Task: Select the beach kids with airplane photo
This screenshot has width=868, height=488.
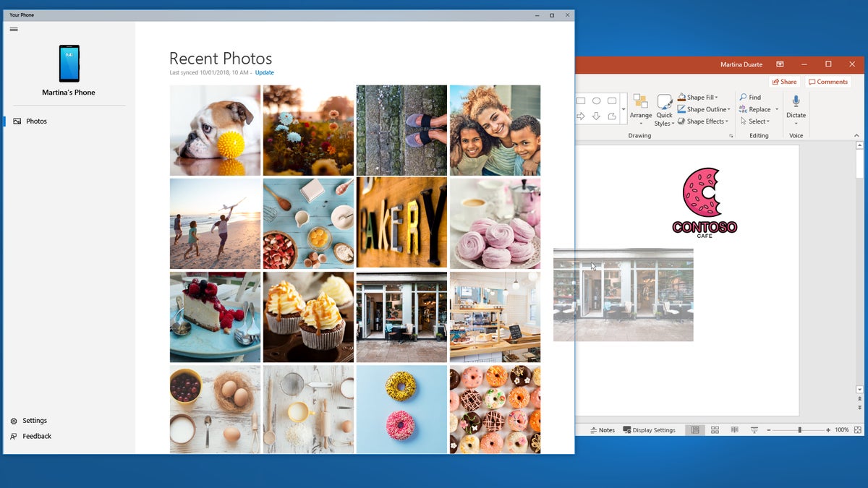Action: pyautogui.click(x=215, y=223)
